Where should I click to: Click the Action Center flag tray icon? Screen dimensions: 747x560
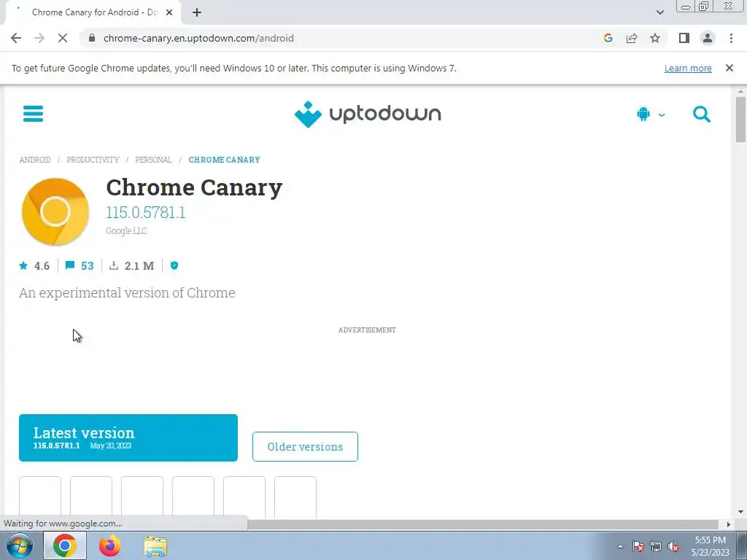(x=638, y=546)
